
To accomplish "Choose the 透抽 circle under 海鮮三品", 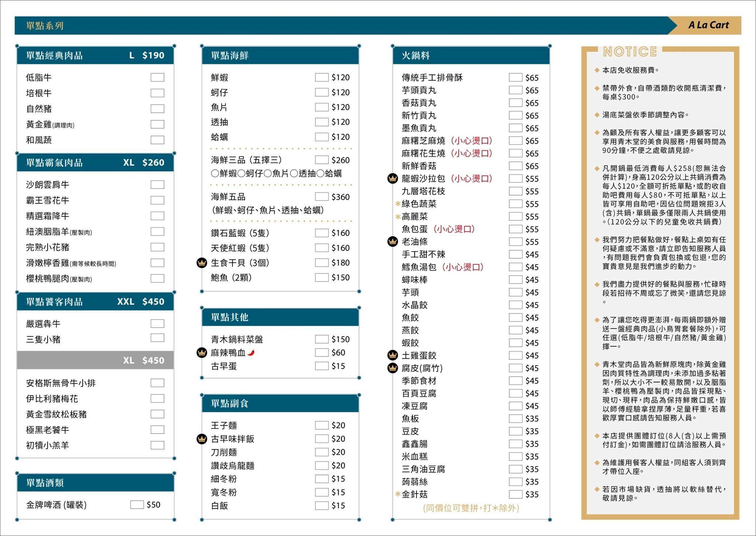I will (294, 173).
